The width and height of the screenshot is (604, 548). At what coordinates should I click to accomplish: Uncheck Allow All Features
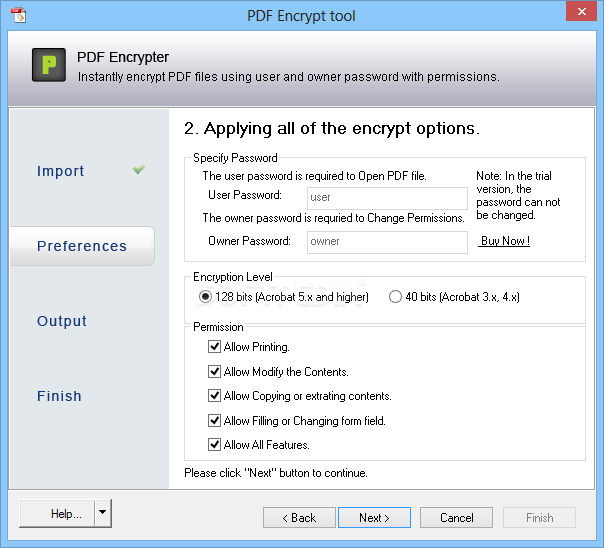[214, 444]
